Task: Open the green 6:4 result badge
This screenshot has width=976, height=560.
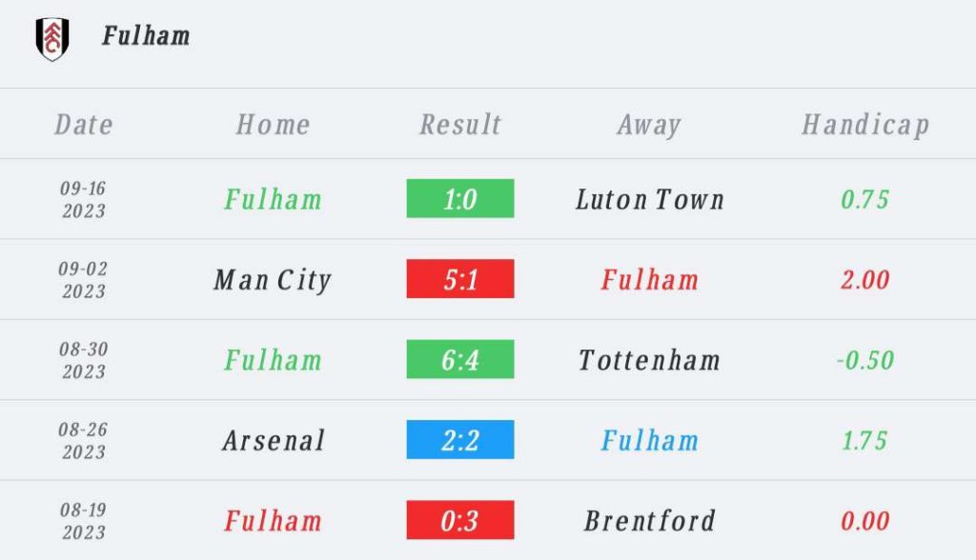Action: click(460, 360)
